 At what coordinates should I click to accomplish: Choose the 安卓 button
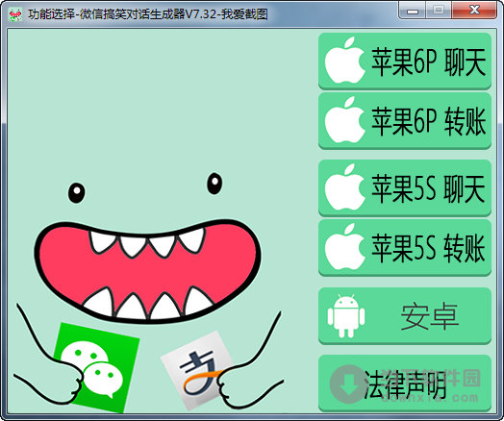[405, 316]
